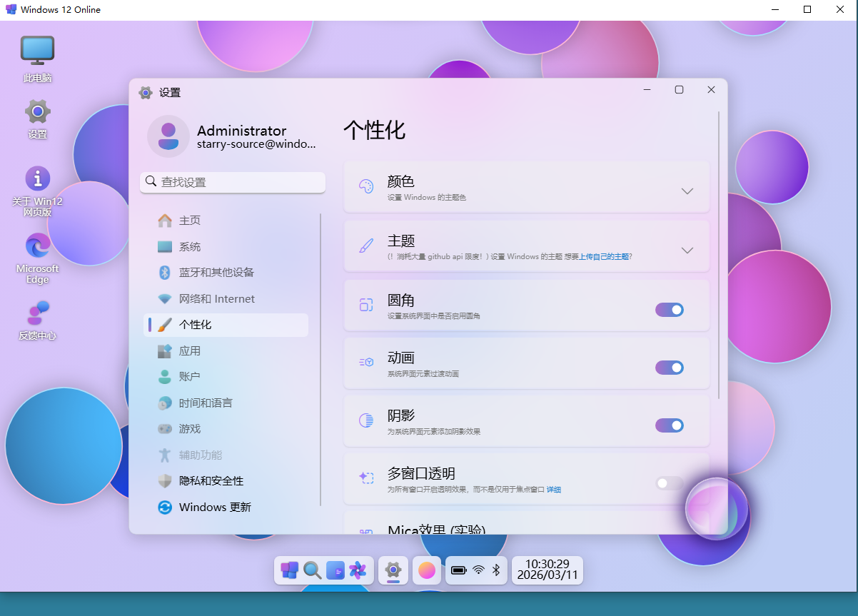Open 隐私和安全性 in the sidebar
The height and width of the screenshot is (616, 858).
pyautogui.click(x=211, y=481)
